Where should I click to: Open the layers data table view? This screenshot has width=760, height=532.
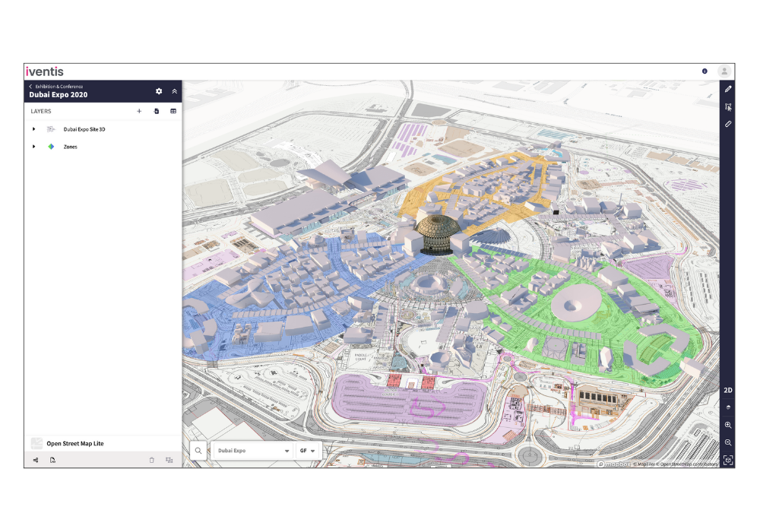coord(173,111)
